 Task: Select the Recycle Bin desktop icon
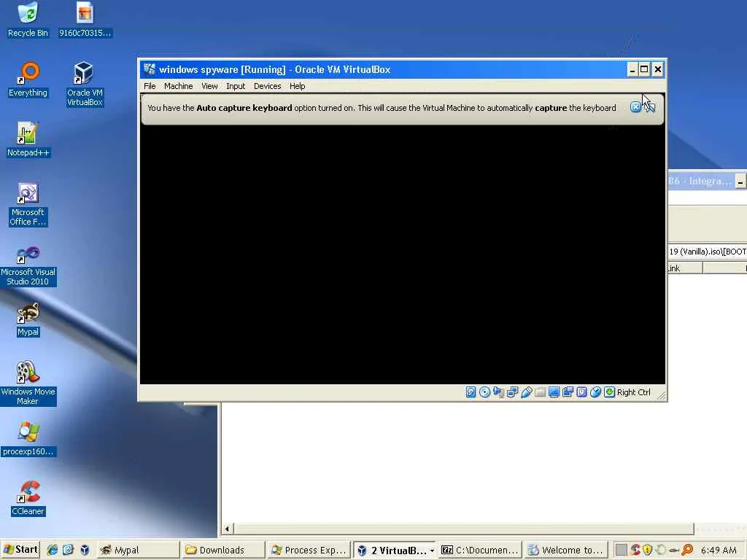(x=28, y=20)
